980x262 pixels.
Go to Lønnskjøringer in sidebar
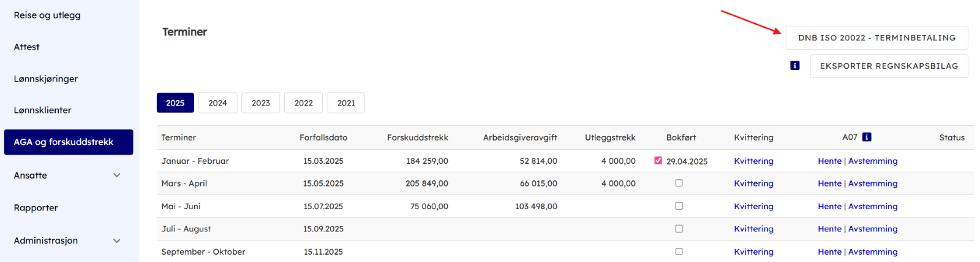pos(46,79)
